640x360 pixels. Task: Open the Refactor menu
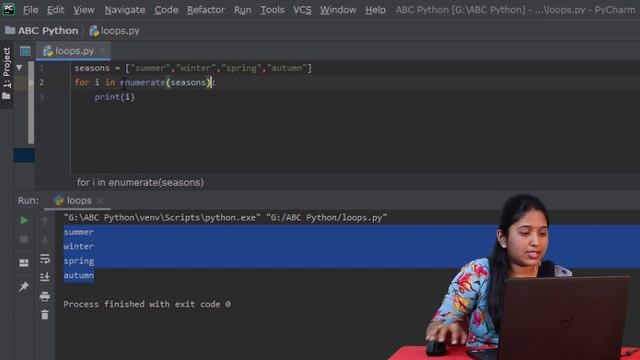(206, 9)
